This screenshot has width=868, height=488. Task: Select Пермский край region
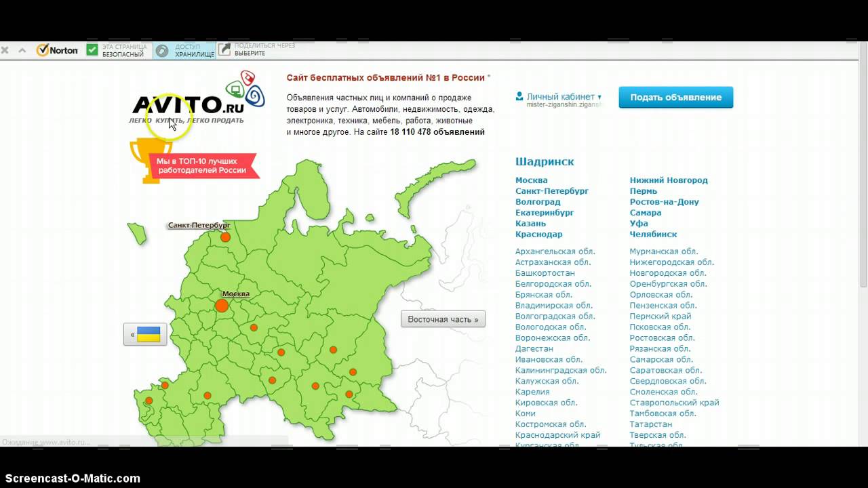pyautogui.click(x=660, y=317)
